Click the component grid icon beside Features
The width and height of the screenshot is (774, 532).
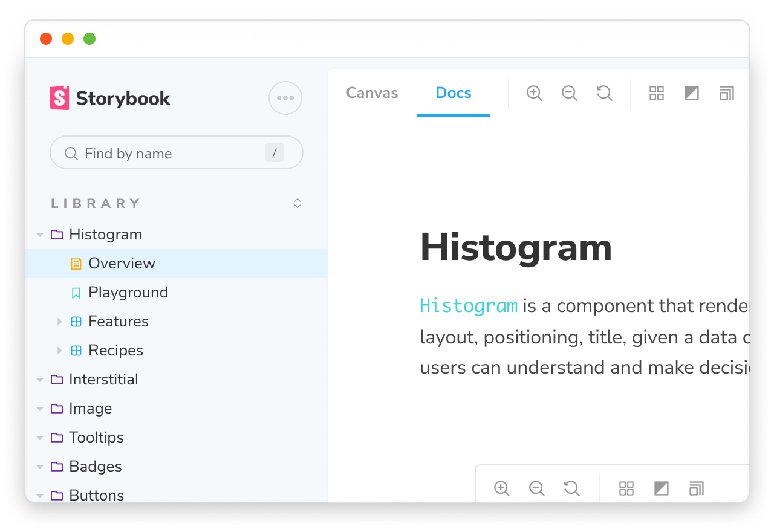(76, 322)
